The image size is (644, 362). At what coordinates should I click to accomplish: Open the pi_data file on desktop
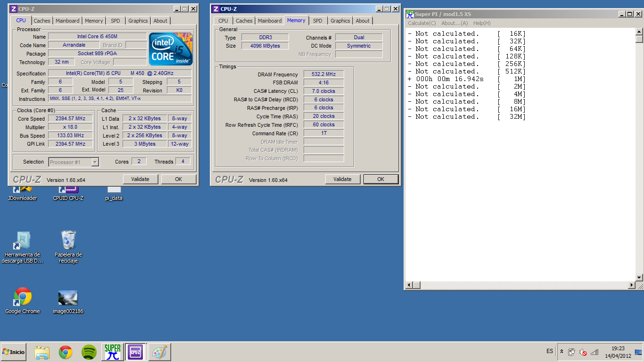(114, 194)
